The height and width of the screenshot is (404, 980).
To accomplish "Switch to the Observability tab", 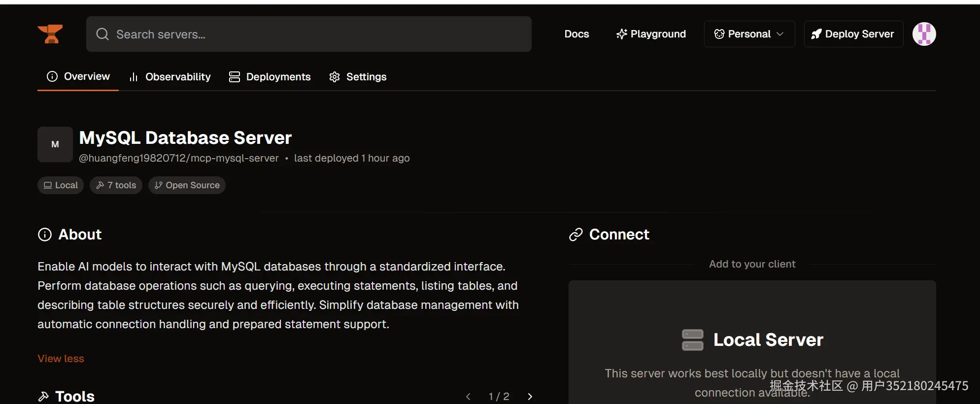I will click(169, 77).
